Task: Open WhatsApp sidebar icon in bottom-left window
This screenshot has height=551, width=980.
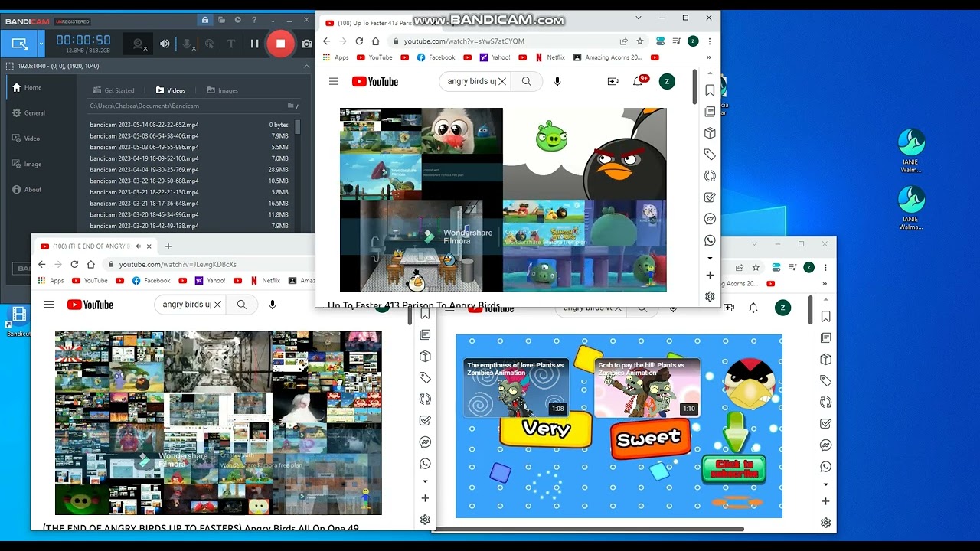Action: pyautogui.click(x=425, y=464)
